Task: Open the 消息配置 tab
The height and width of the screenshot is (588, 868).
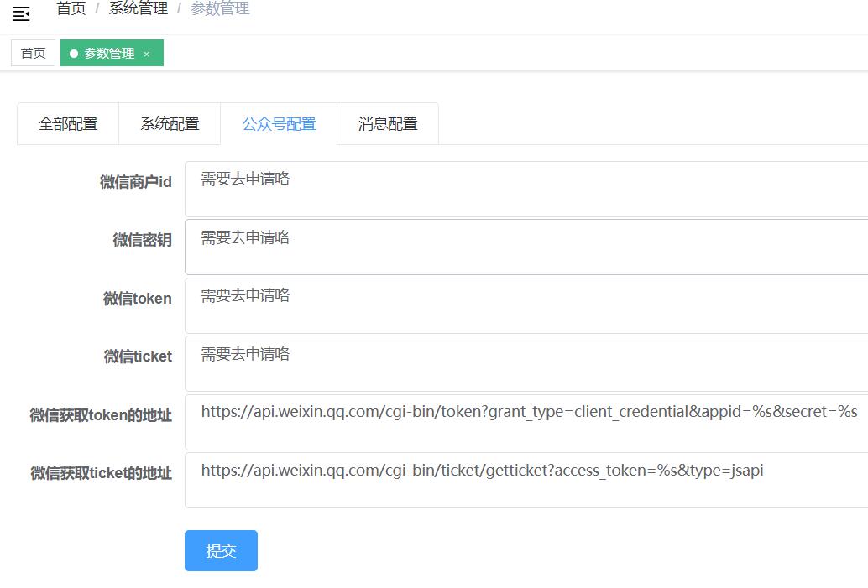Action: 388,123
